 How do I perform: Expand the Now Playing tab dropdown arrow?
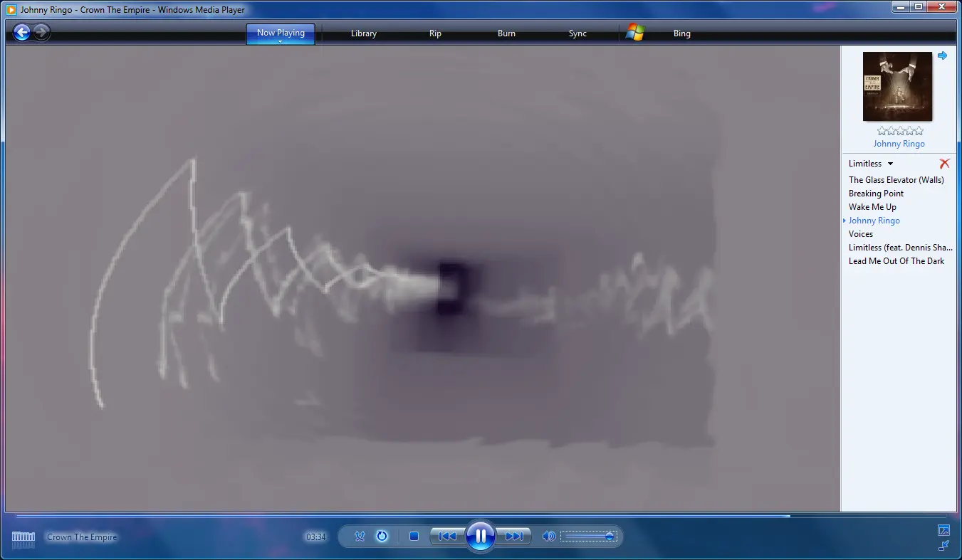(x=281, y=42)
